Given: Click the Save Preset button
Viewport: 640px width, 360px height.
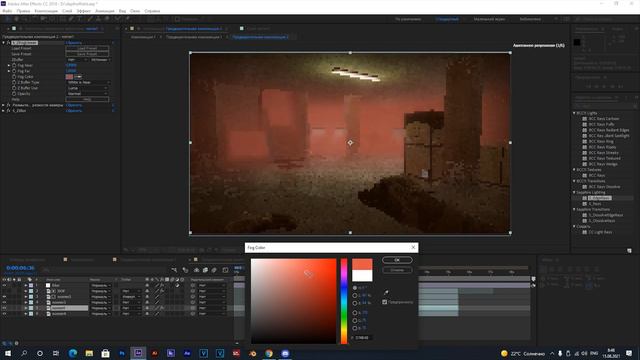Looking at the screenshot, I should (87, 54).
